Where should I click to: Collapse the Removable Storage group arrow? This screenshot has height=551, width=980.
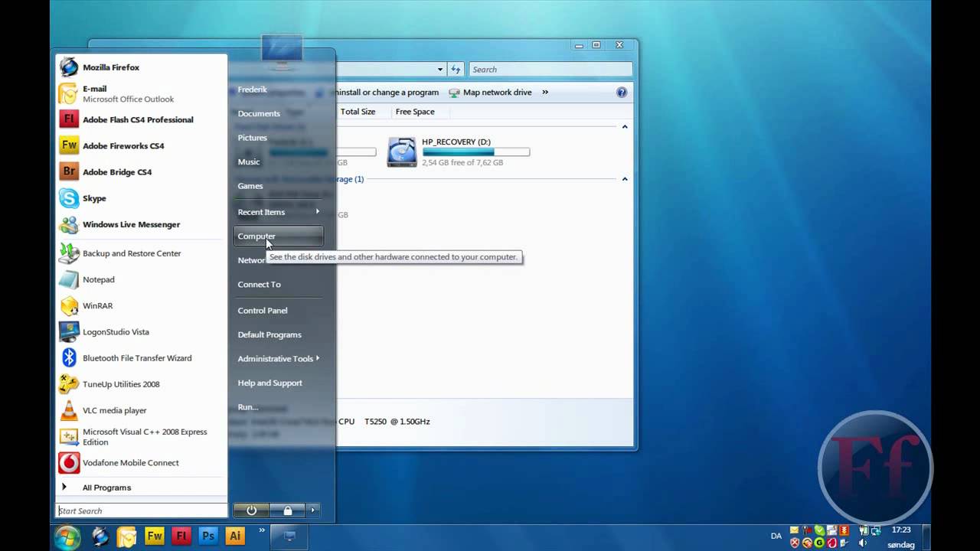click(x=625, y=179)
